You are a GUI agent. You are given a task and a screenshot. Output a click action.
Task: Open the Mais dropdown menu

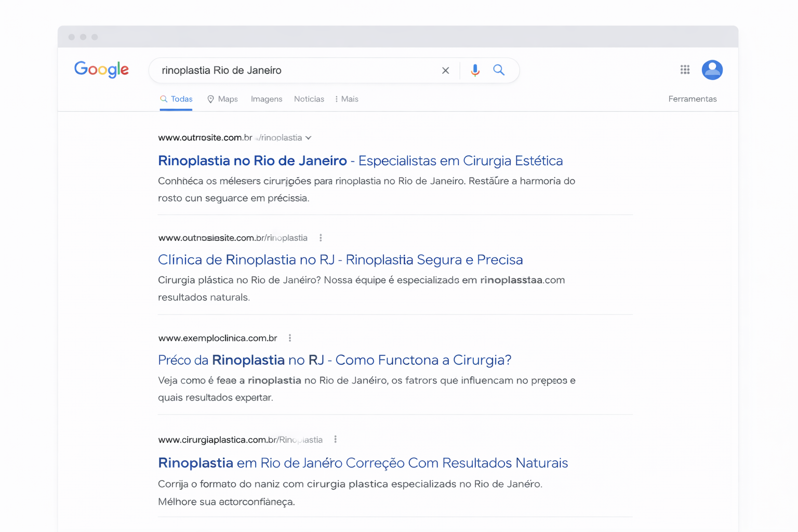pyautogui.click(x=348, y=99)
